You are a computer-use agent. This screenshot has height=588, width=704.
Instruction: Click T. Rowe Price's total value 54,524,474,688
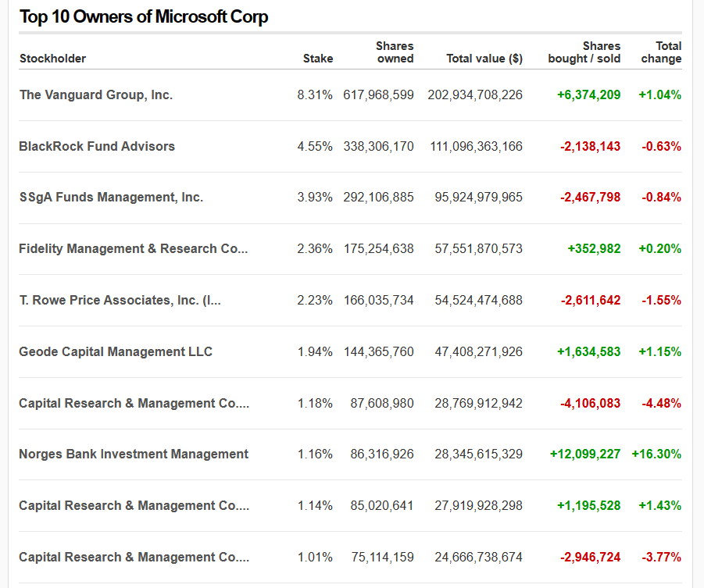(x=479, y=300)
